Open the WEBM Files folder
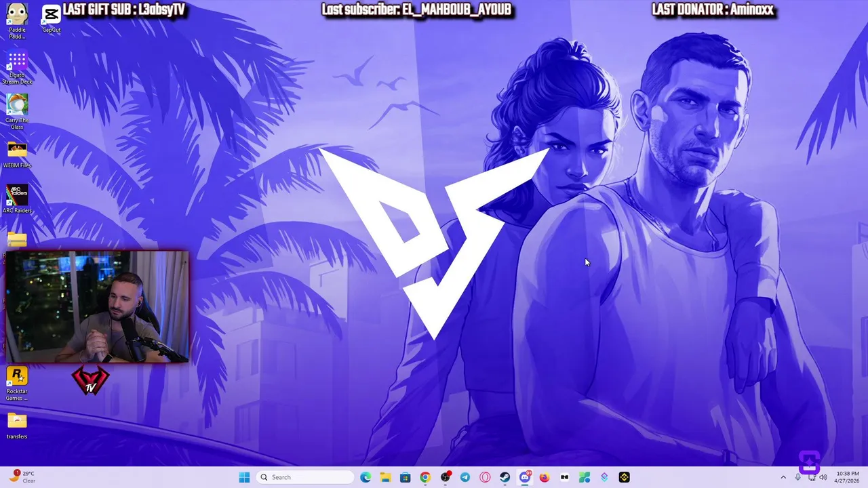The width and height of the screenshot is (868, 488). [17, 155]
